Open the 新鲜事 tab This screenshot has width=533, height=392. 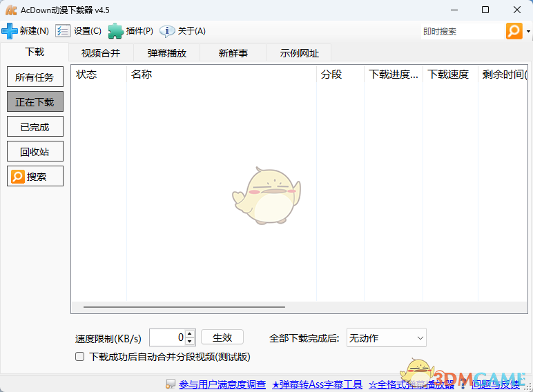click(233, 53)
